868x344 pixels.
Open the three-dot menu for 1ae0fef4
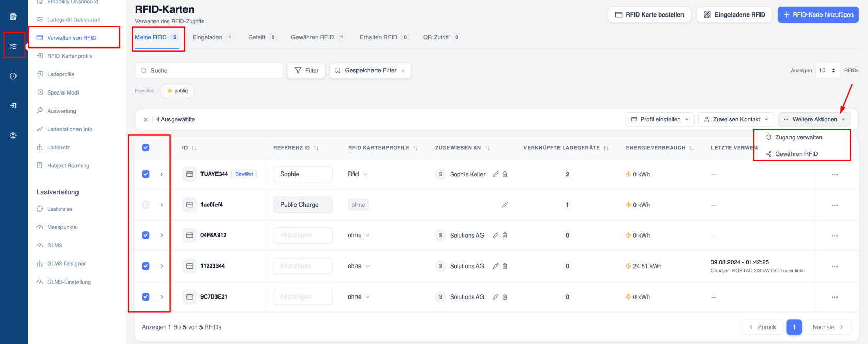coord(834,205)
